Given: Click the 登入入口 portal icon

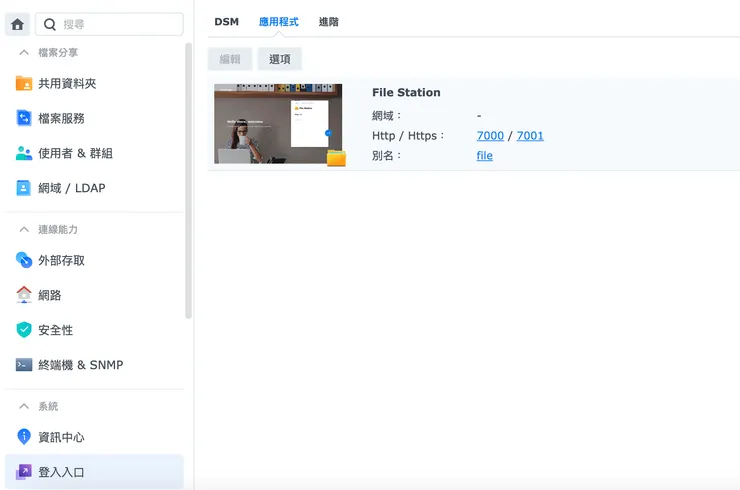Looking at the screenshot, I should (x=24, y=472).
